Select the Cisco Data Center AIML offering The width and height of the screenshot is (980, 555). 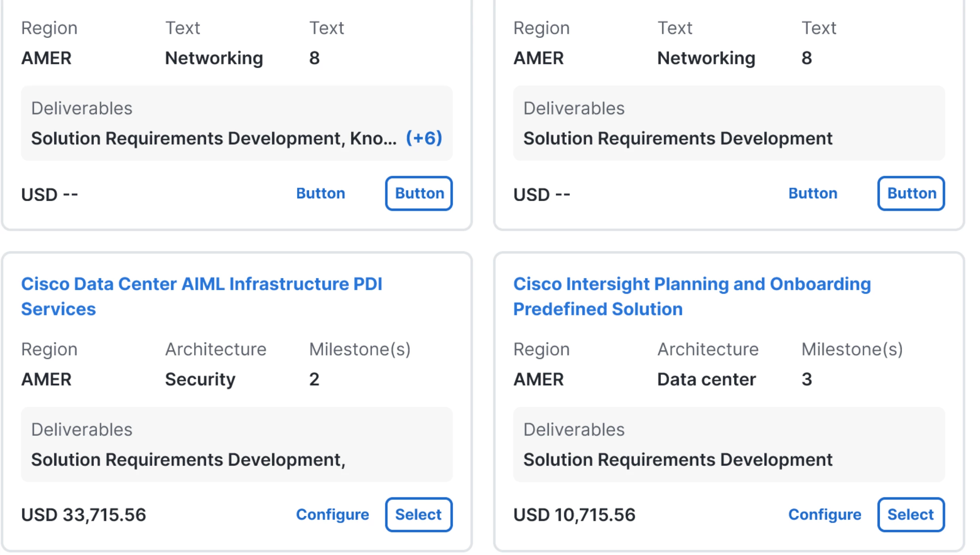[418, 514]
